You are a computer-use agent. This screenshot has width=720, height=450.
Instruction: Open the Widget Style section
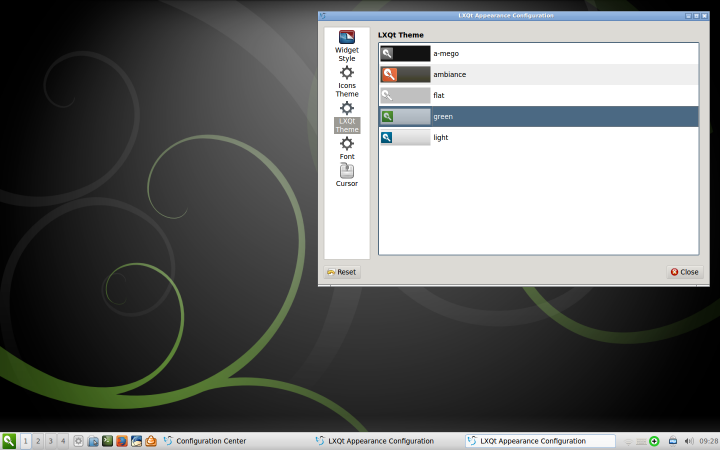[347, 46]
